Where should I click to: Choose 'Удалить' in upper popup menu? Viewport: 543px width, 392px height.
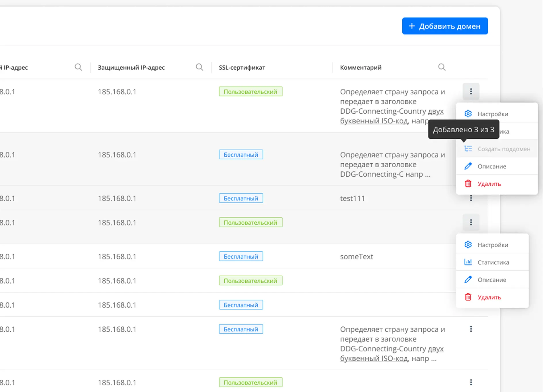497,184
